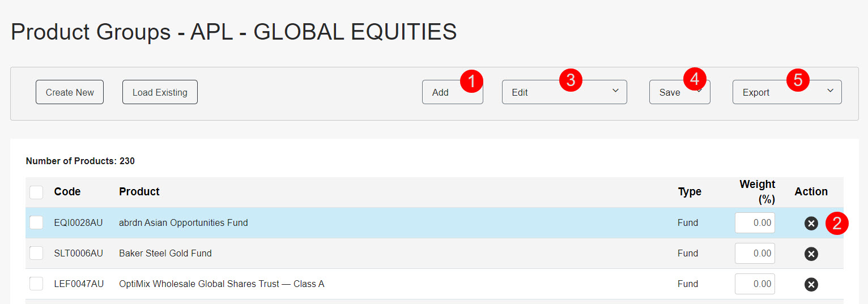Remove abrdn Asian Opportunities Fund row
The height and width of the screenshot is (304, 868).
(x=811, y=223)
